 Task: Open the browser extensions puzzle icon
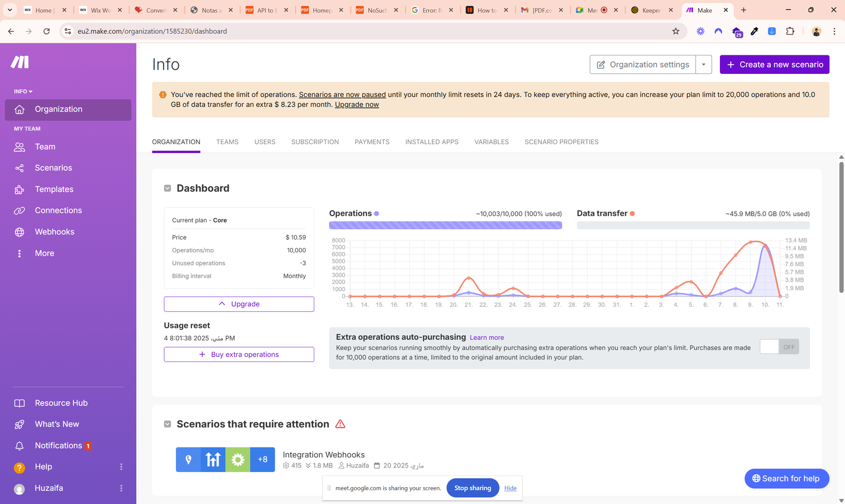(790, 31)
